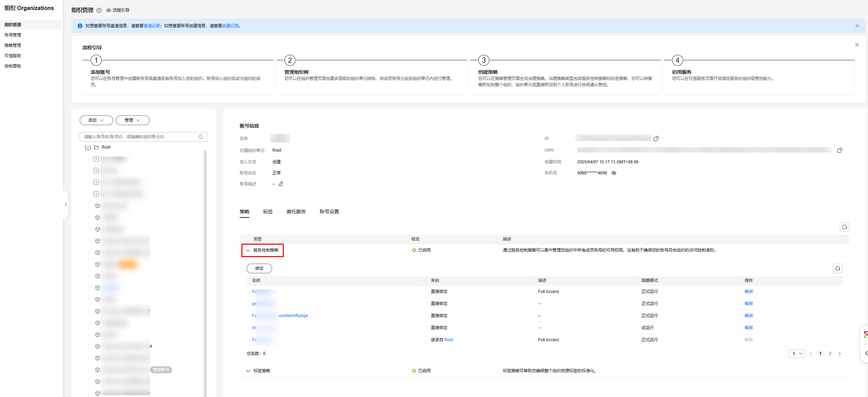Refresh the bound policies table
Screen dimensions: 868x397
tap(837, 268)
